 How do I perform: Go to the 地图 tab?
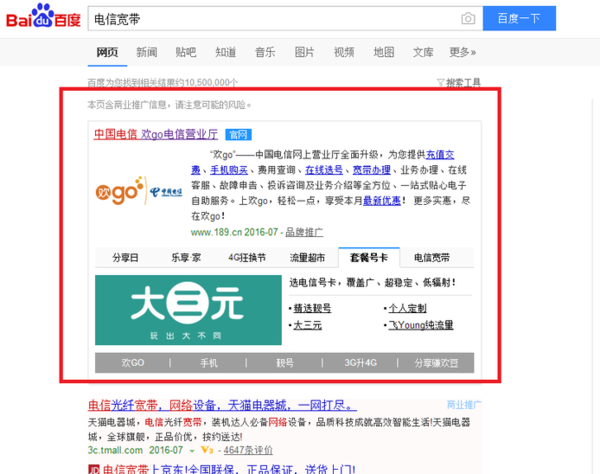tap(383, 52)
